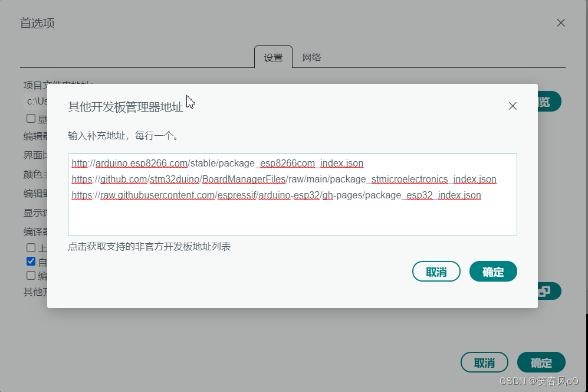Click 取消 in the boards manager URLs dialog

(x=436, y=272)
